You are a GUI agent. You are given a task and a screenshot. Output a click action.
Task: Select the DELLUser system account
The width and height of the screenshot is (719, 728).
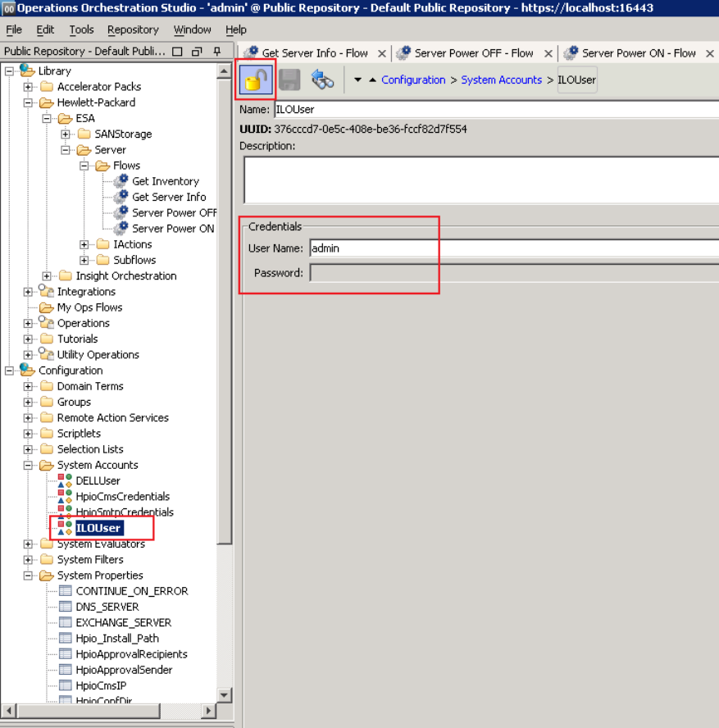98,480
